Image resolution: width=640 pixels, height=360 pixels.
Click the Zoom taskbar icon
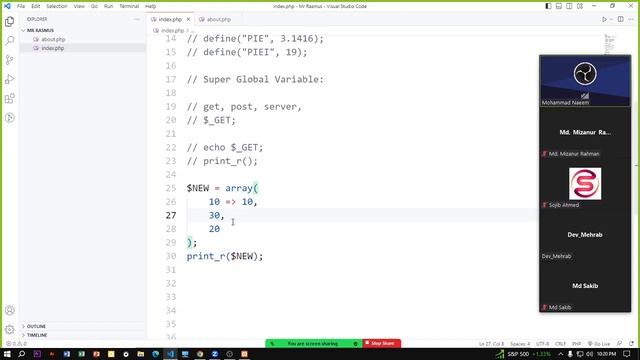[x=215, y=354]
